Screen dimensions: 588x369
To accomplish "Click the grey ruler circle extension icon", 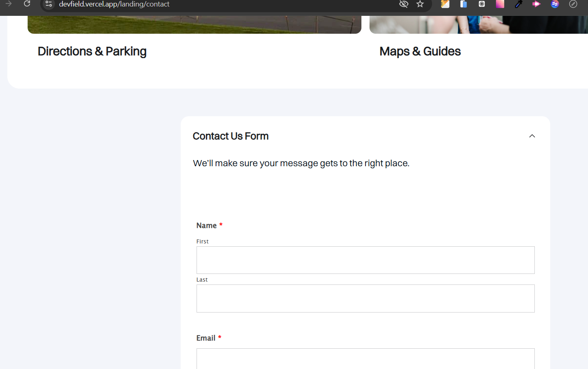I will [573, 4].
